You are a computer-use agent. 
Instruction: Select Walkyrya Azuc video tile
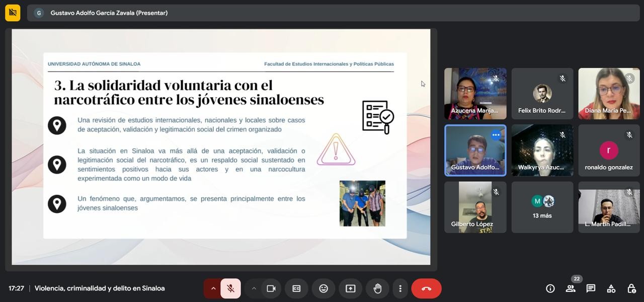[x=542, y=150]
